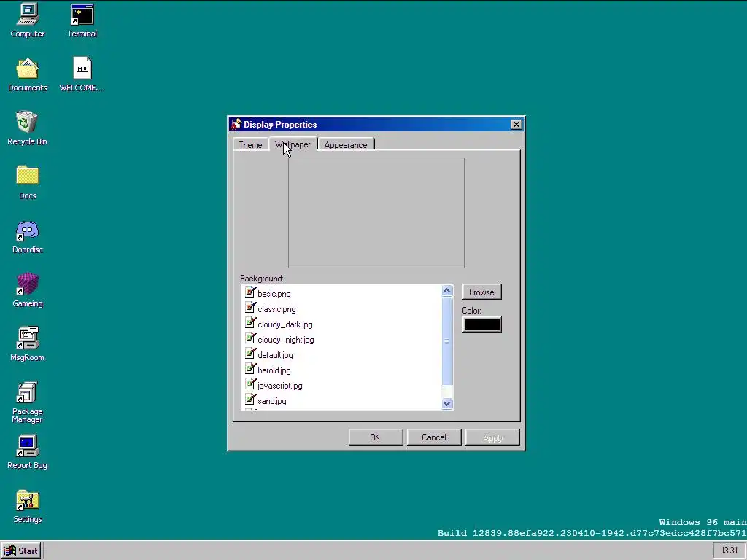Click Cancel in Display Properties
This screenshot has height=560, width=747.
pyautogui.click(x=434, y=437)
